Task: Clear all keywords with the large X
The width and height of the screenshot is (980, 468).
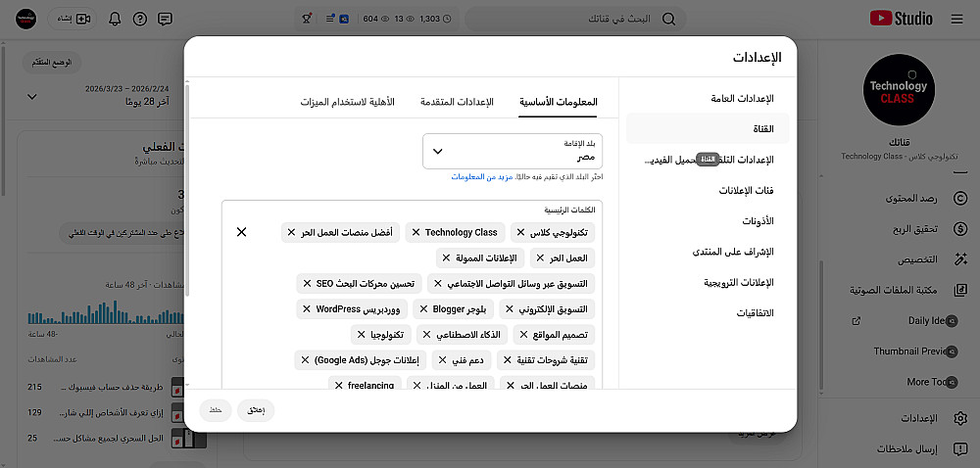Action: coord(241,232)
